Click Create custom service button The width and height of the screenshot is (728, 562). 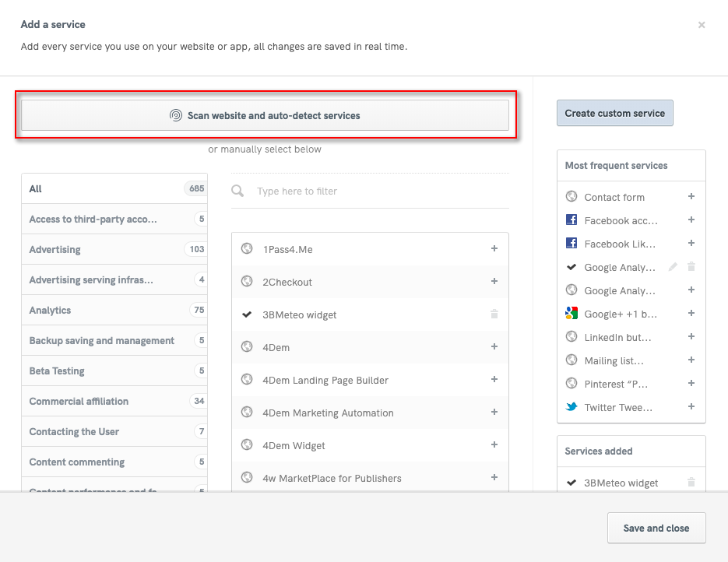tap(614, 113)
